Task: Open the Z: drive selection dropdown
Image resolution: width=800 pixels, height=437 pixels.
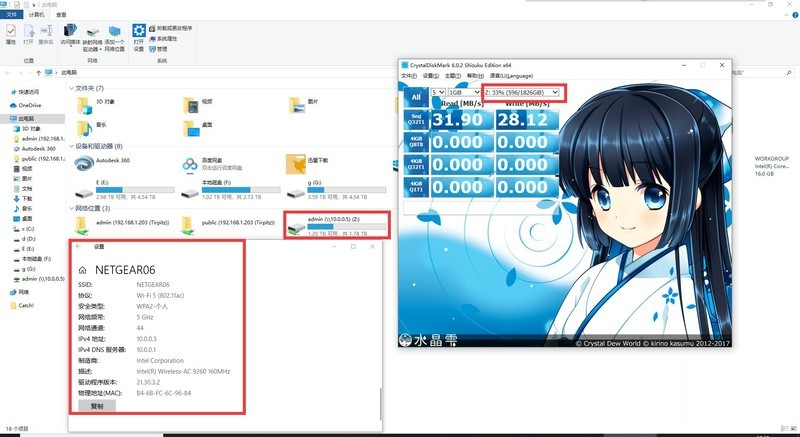Action: tap(521, 92)
